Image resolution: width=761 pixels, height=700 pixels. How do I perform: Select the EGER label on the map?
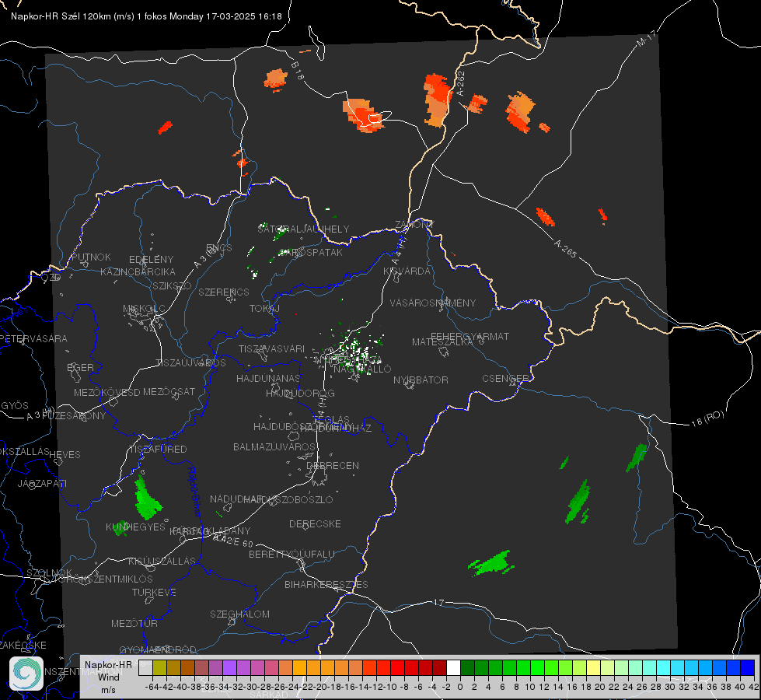point(80,367)
